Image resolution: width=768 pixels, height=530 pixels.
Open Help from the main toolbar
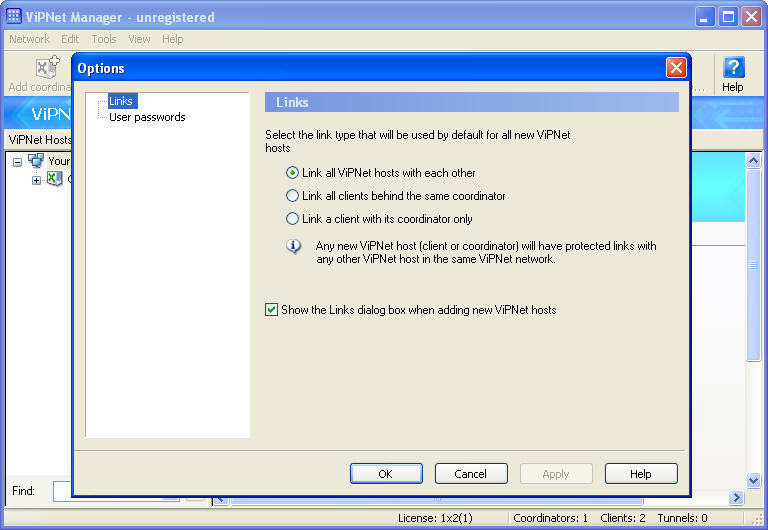click(x=733, y=68)
